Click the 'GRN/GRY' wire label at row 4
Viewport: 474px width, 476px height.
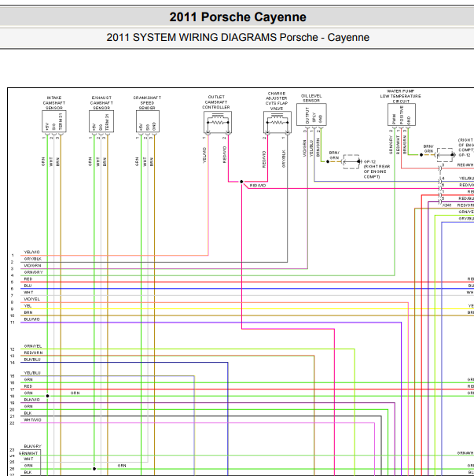tap(33, 272)
